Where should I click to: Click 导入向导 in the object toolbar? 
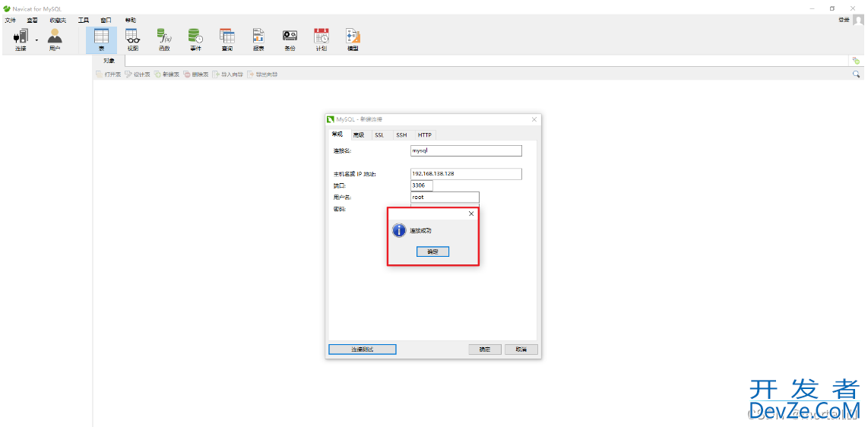pos(228,74)
